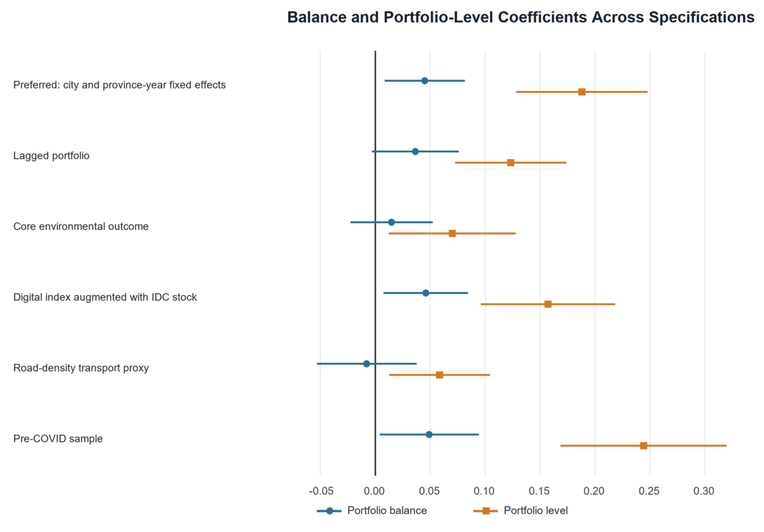The width and height of the screenshot is (764, 532).
Task: Click the Portfolio level legend label
Action: (x=536, y=511)
